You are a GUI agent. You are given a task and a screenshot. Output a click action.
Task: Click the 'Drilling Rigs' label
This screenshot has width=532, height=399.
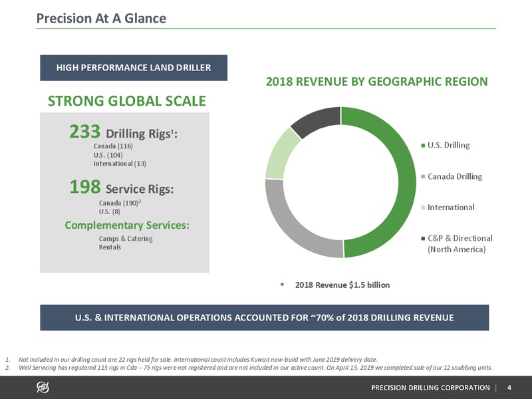pyautogui.click(x=142, y=134)
